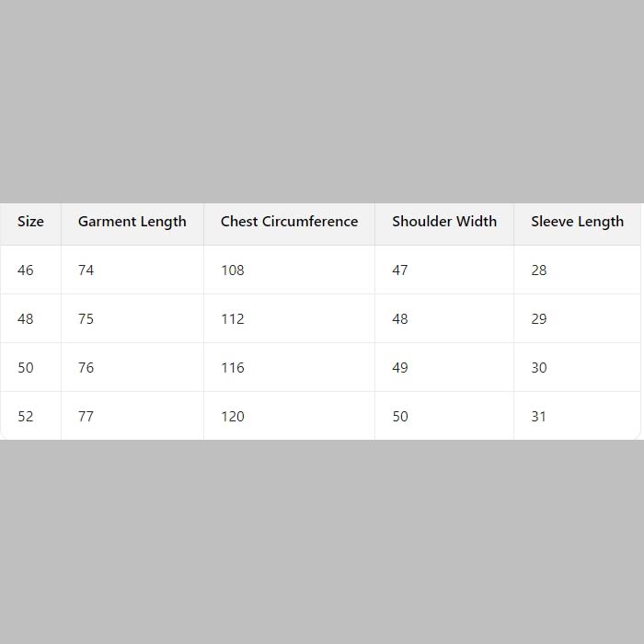Click the Size column header

[x=30, y=222]
